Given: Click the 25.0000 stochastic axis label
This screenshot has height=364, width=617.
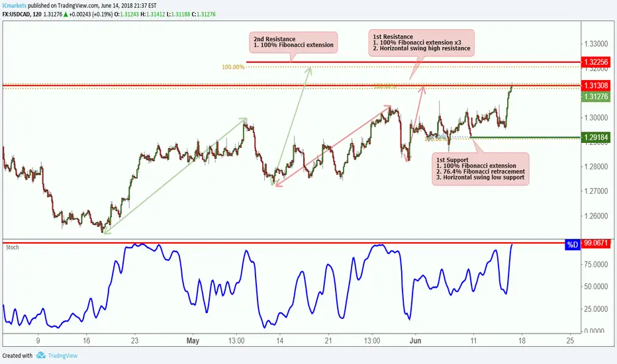Looking at the screenshot, I should tap(596, 309).
